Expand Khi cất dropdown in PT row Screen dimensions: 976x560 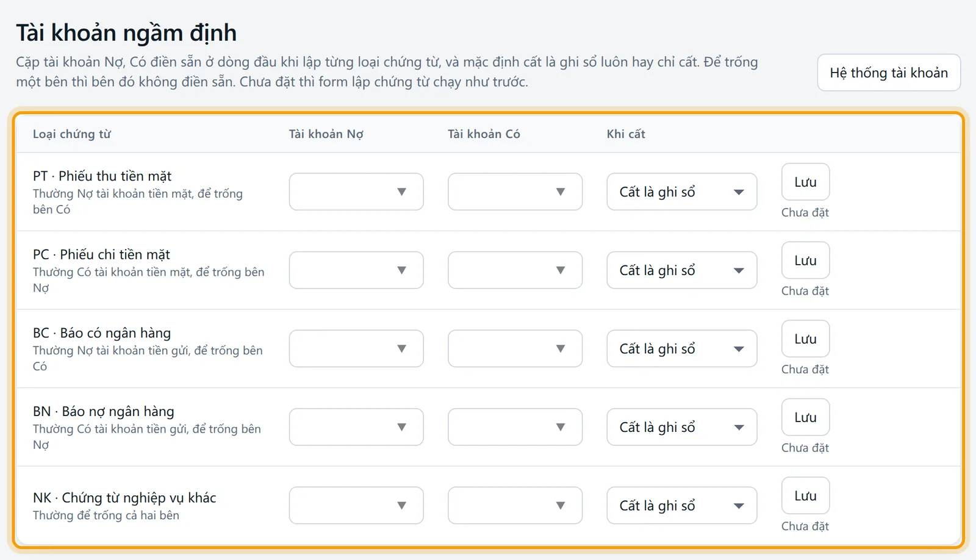(x=681, y=192)
